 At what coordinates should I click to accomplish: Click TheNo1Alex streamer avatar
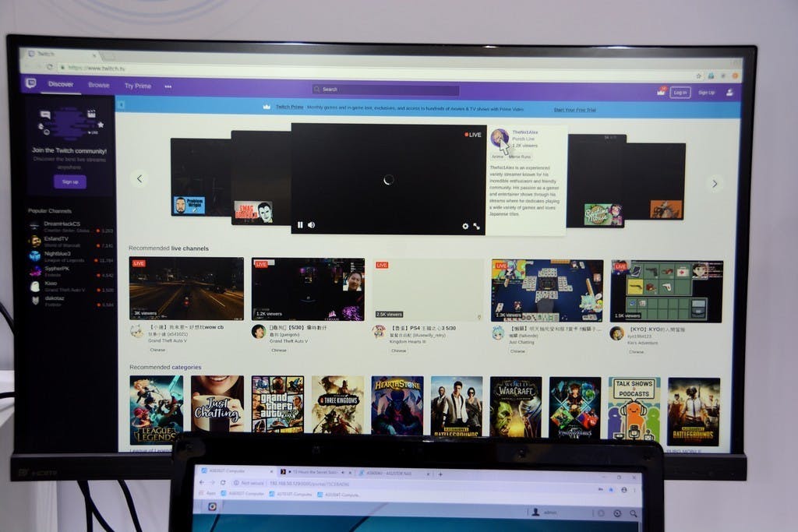pos(500,137)
